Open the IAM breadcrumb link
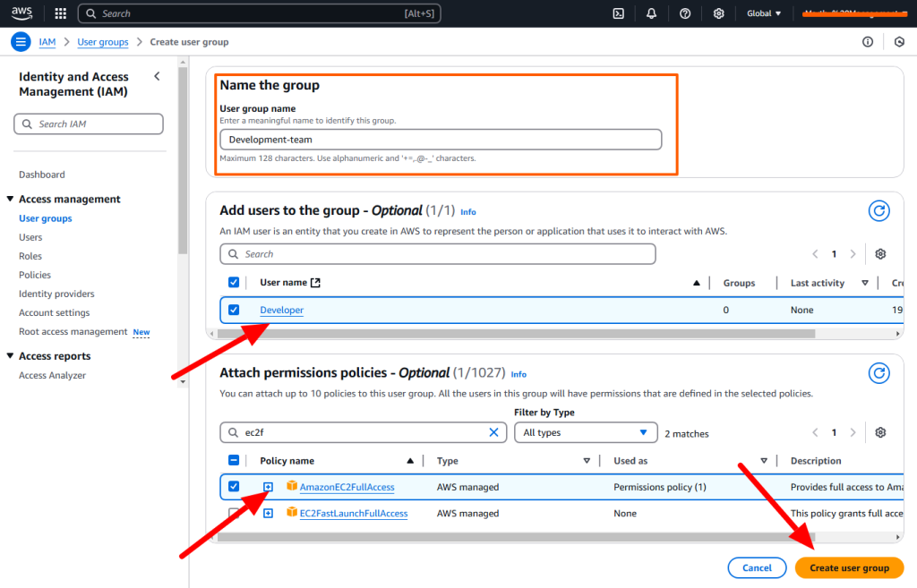The height and width of the screenshot is (588, 917). coord(47,42)
